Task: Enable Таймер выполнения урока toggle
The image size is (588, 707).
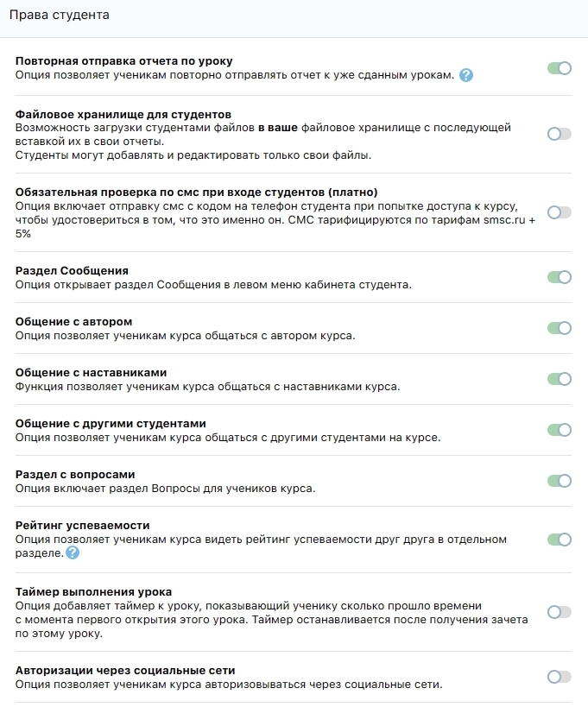Action: pos(559,612)
